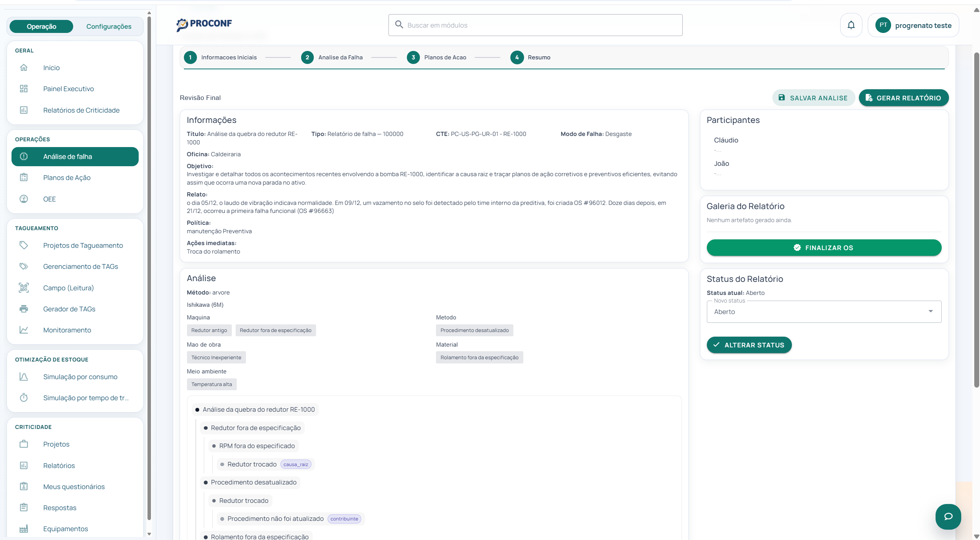Viewport: 980px width, 540px height.
Task: Select the Análise de falha alert icon
Action: 24,156
